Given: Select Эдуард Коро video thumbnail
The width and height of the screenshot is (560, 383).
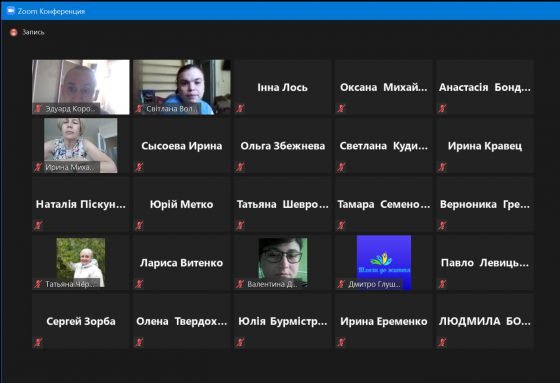Looking at the screenshot, I should pyautogui.click(x=81, y=87).
